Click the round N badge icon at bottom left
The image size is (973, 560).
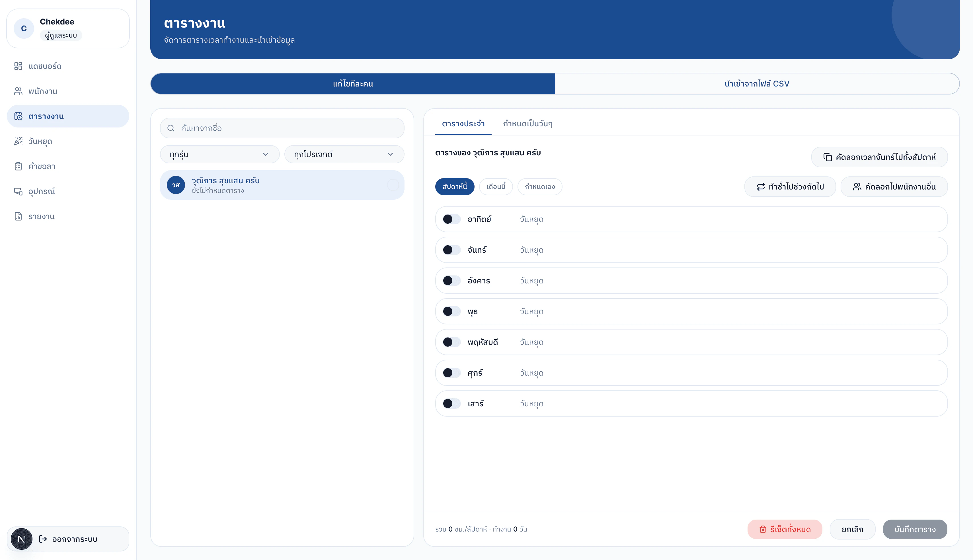(x=22, y=539)
